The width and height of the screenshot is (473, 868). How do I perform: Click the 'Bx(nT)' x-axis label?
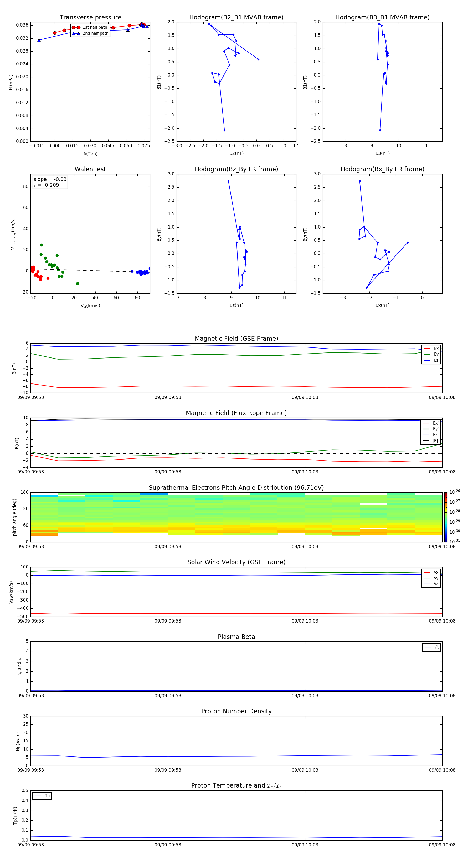tap(382, 305)
